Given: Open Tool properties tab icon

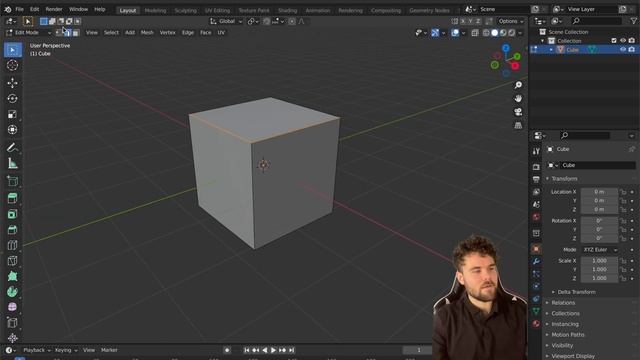Looking at the screenshot, I should click(536, 151).
